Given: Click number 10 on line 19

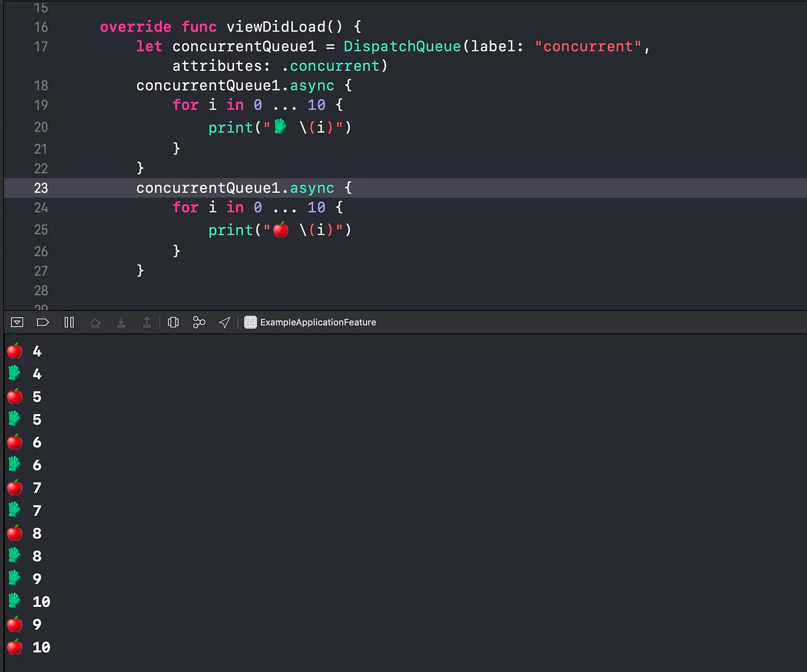Looking at the screenshot, I should click(316, 105).
